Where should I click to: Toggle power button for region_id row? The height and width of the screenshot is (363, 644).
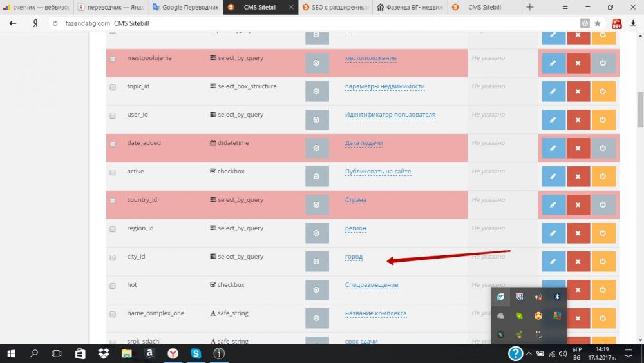point(603,233)
